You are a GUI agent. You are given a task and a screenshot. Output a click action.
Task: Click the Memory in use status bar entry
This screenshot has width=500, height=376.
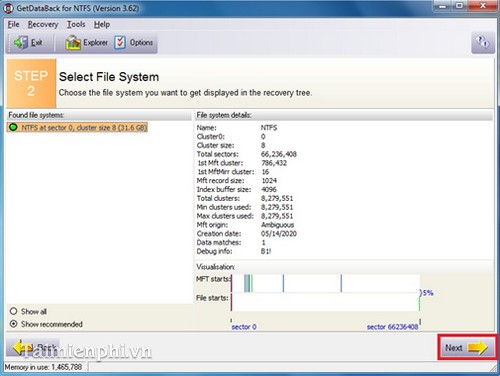click(43, 367)
